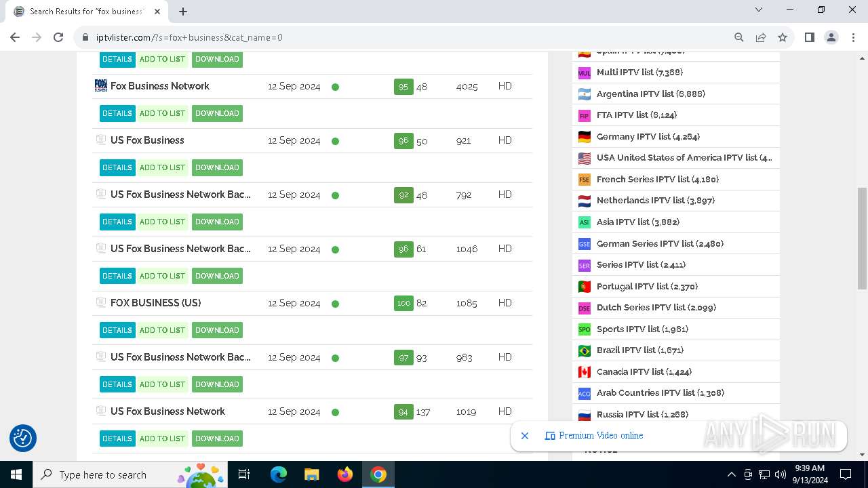Expand the tab search chevron
Viewport: 868px width, 488px height.
pos(759,9)
